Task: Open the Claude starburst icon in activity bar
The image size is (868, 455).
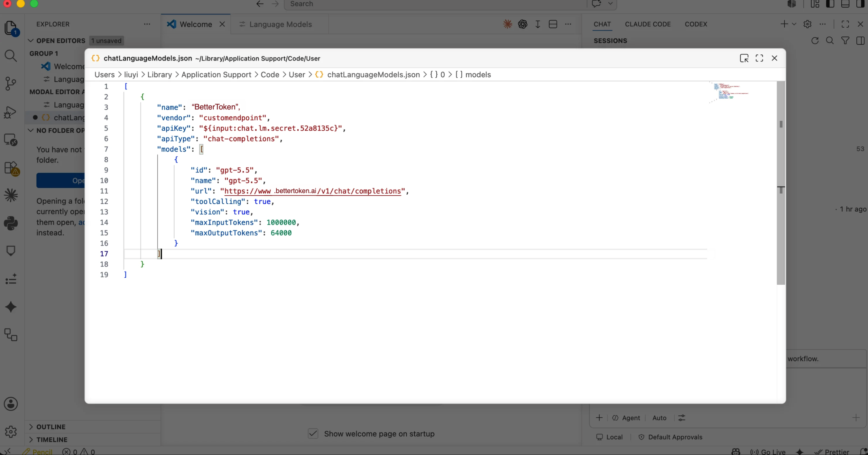Action: point(11,195)
